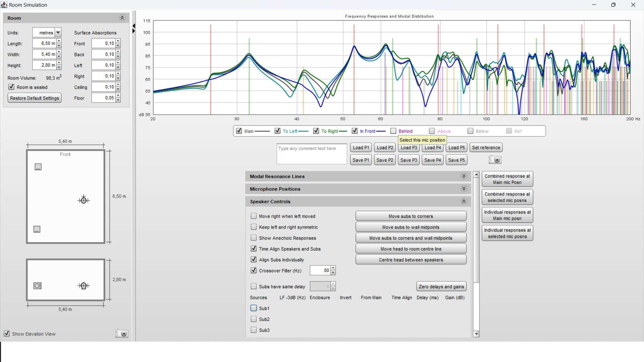Screen dimensions: 644x362
Task: Click the Load P3 button
Action: pos(409,147)
